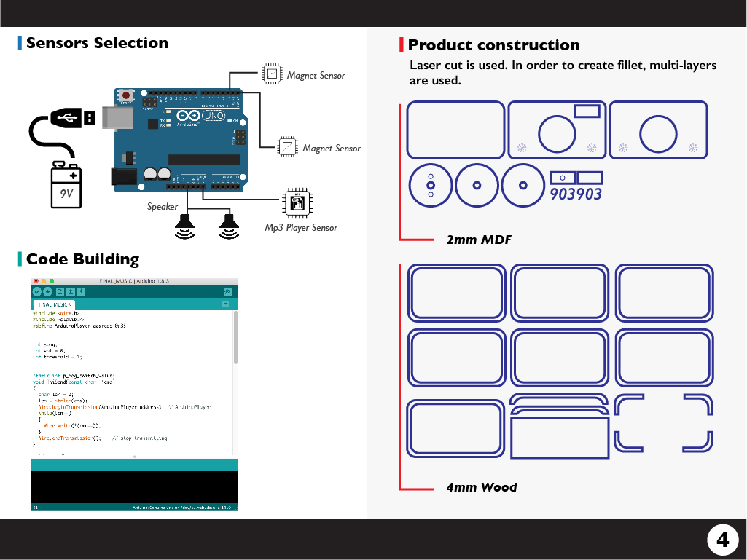The height and width of the screenshot is (560, 747).
Task: Click the red close button of Arduino window
Action: click(x=36, y=280)
